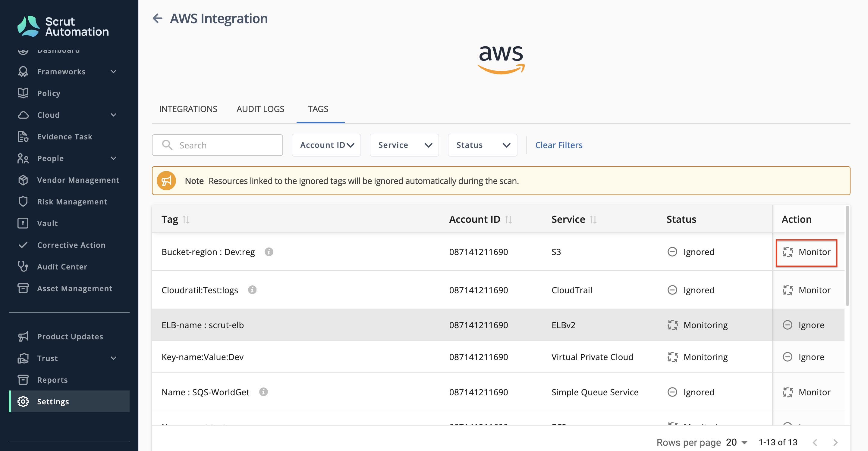Click the Product Updates megaphone icon

pos(23,336)
